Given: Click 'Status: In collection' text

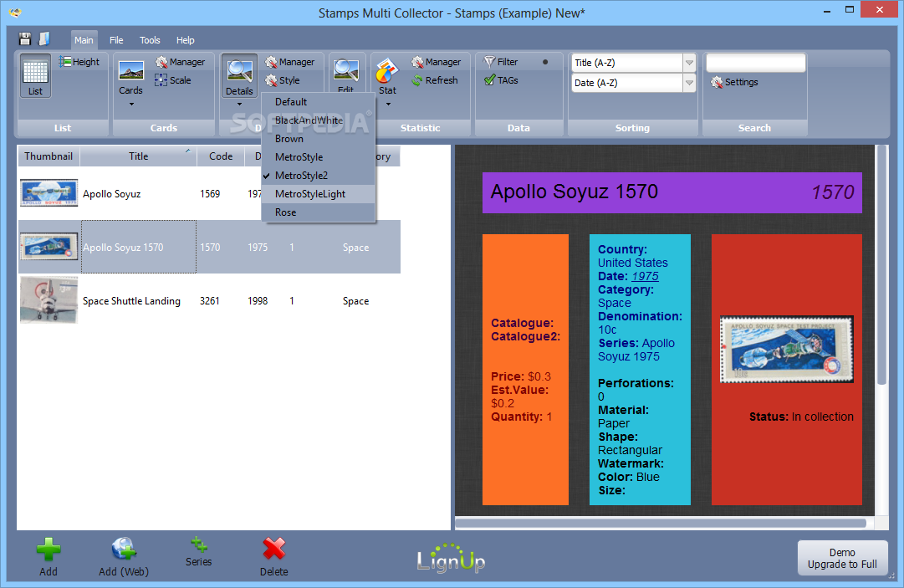Looking at the screenshot, I should coord(801,417).
